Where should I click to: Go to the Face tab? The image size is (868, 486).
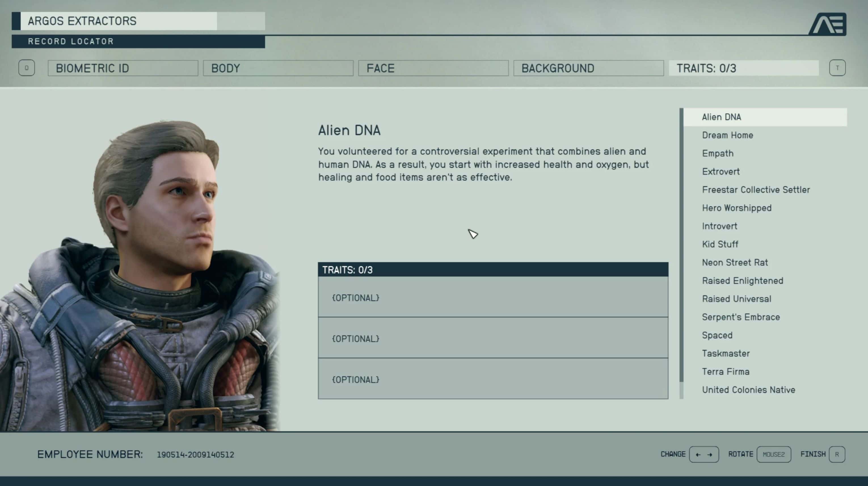click(x=433, y=68)
